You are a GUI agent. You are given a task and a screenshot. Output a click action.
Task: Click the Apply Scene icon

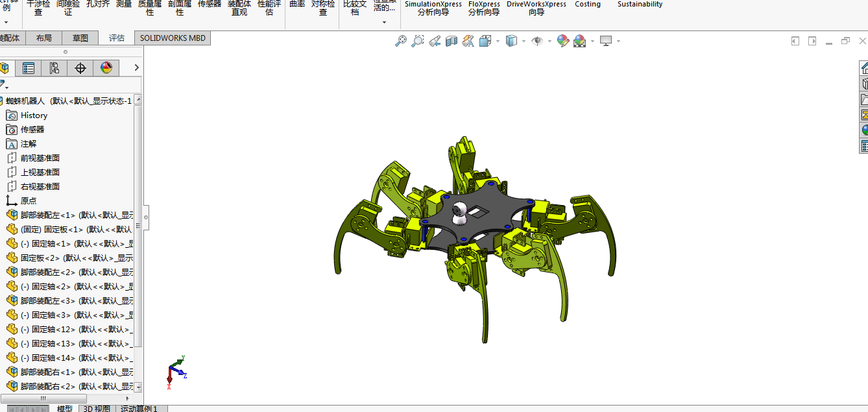tap(579, 41)
